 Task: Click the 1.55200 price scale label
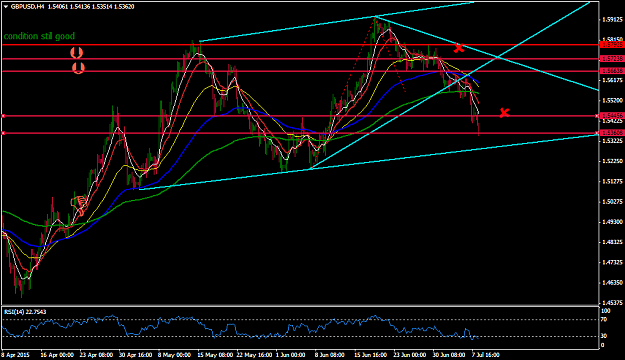pyautogui.click(x=613, y=100)
